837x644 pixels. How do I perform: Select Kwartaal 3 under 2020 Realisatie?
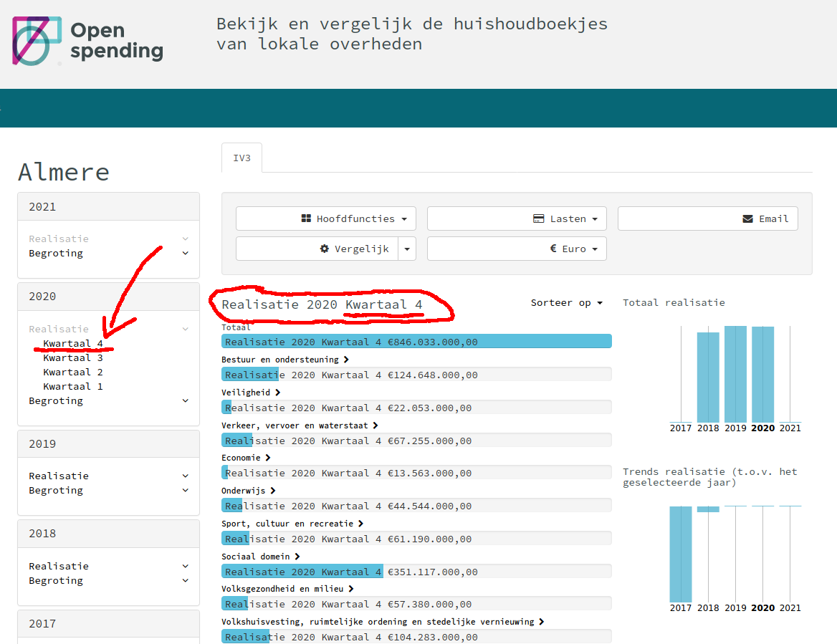point(72,357)
